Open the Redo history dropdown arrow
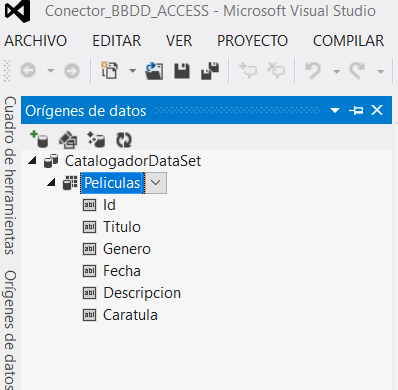This screenshot has height=390, width=398. (380, 71)
